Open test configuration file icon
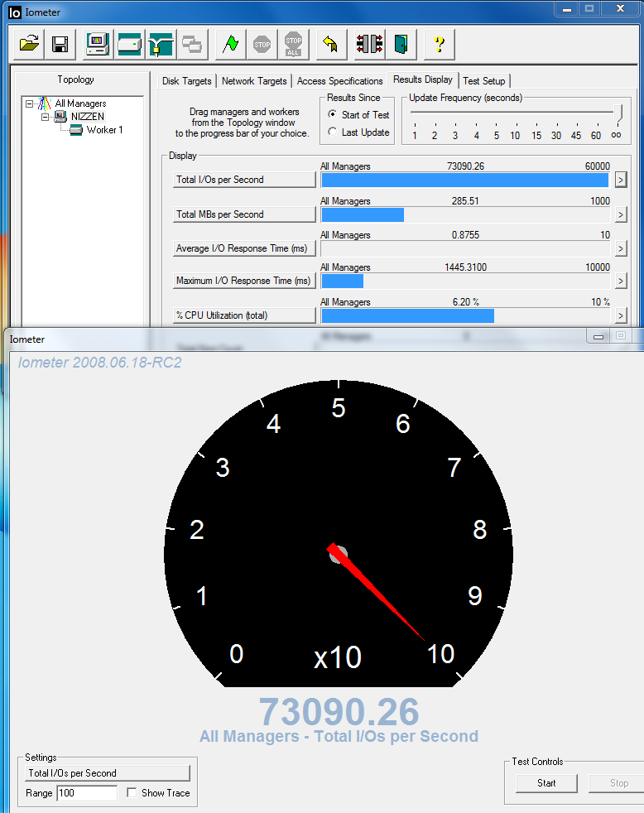 pyautogui.click(x=30, y=44)
